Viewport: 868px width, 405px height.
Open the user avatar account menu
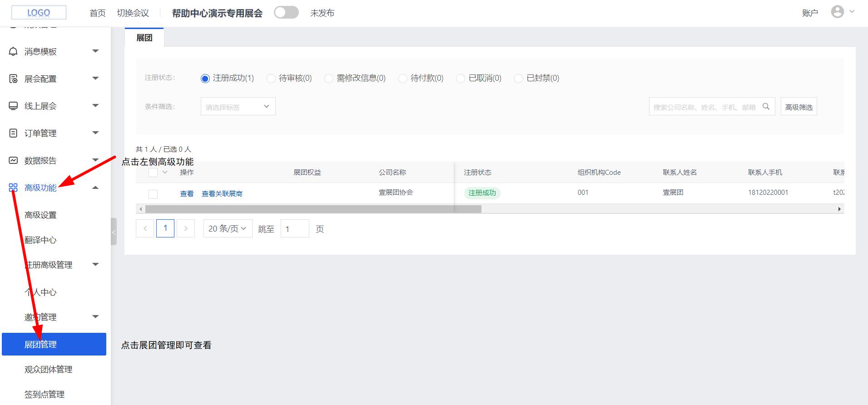point(838,12)
